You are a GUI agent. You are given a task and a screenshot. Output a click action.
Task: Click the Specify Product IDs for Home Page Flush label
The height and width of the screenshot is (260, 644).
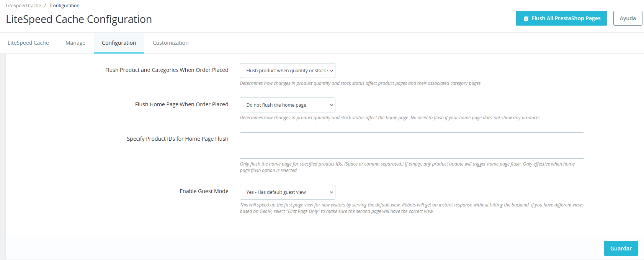click(178, 139)
